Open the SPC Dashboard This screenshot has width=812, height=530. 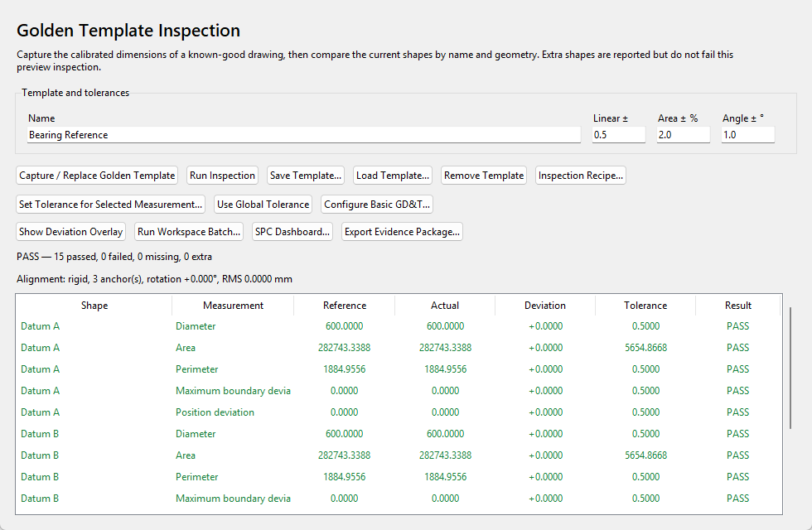click(292, 232)
